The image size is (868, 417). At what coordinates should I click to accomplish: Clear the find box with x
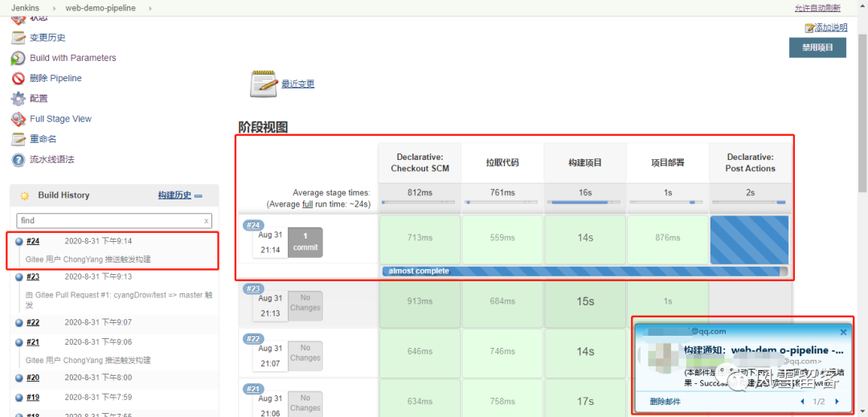click(x=206, y=221)
